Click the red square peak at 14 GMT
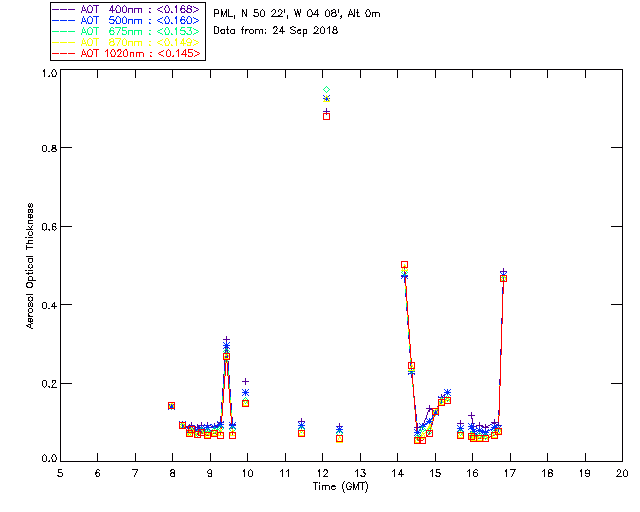 [404, 265]
